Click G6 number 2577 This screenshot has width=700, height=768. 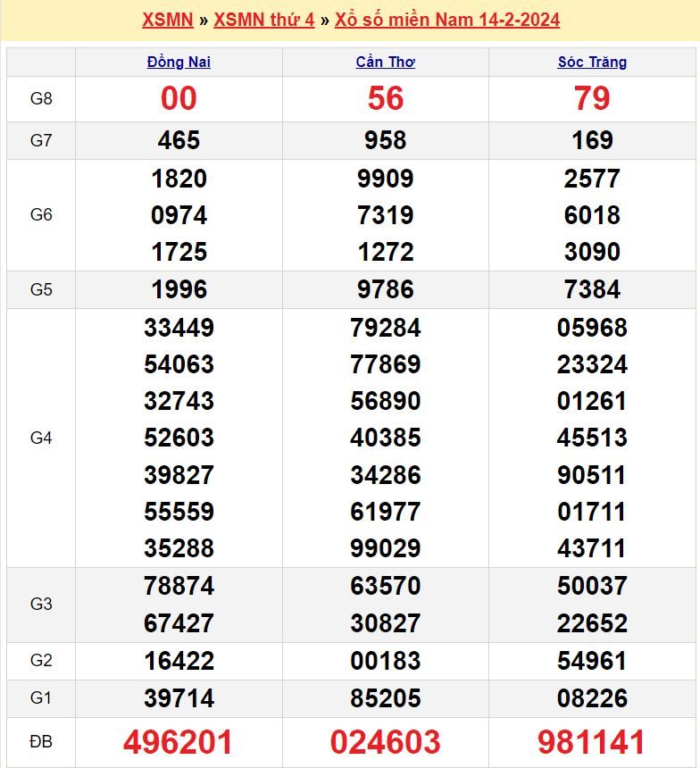pos(592,179)
